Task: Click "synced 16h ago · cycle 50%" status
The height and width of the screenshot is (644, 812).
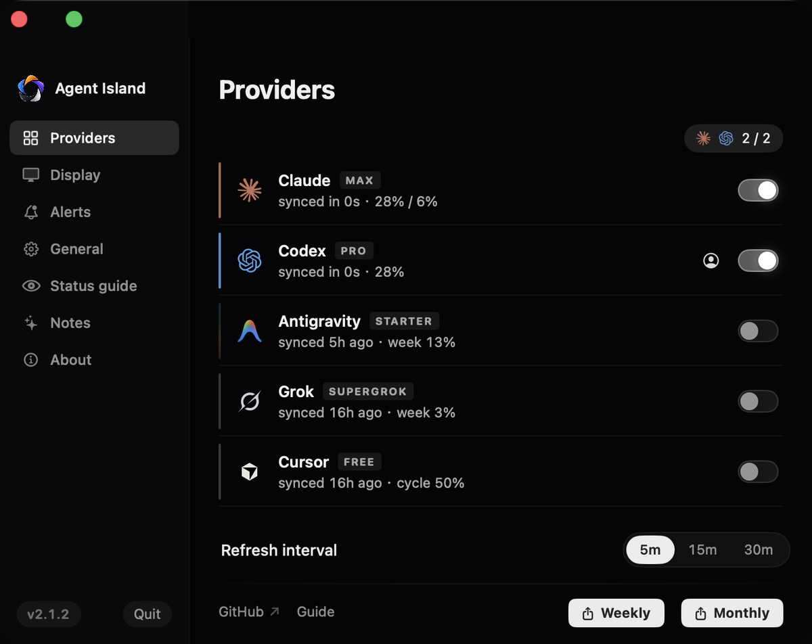Action: (x=371, y=483)
